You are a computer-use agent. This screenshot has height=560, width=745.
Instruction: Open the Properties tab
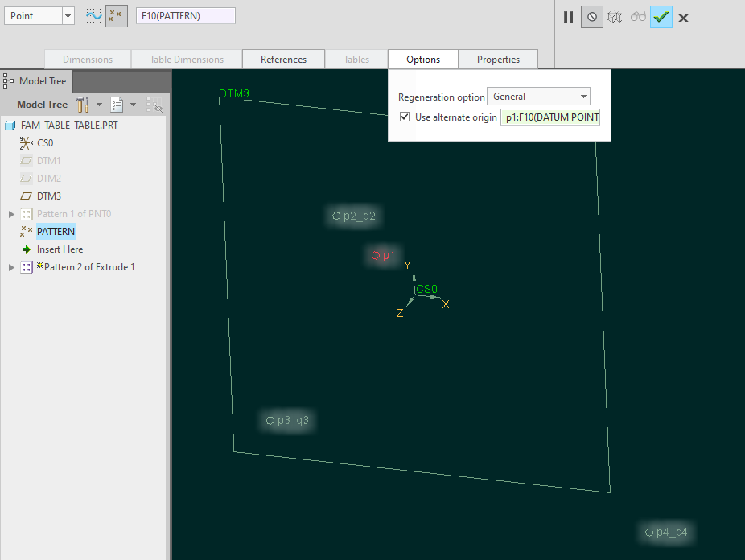tap(498, 59)
